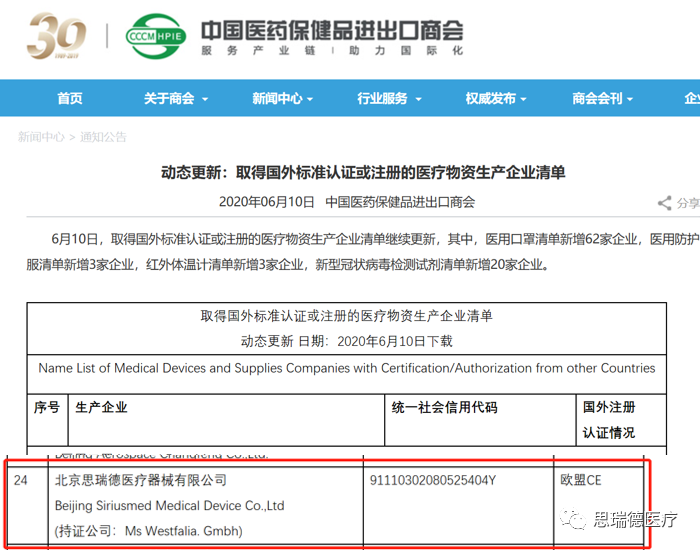Screen dimensions: 700x550
Task: Click the credit code 91110302080525404Y
Action: click(433, 480)
